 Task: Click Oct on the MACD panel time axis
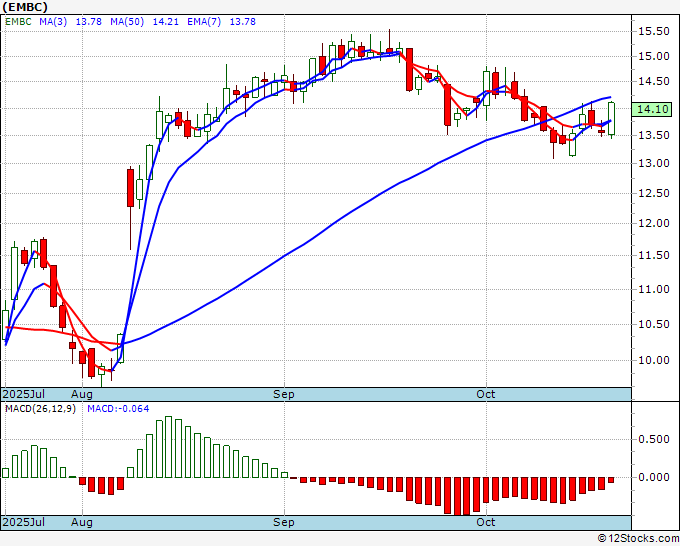[x=486, y=522]
